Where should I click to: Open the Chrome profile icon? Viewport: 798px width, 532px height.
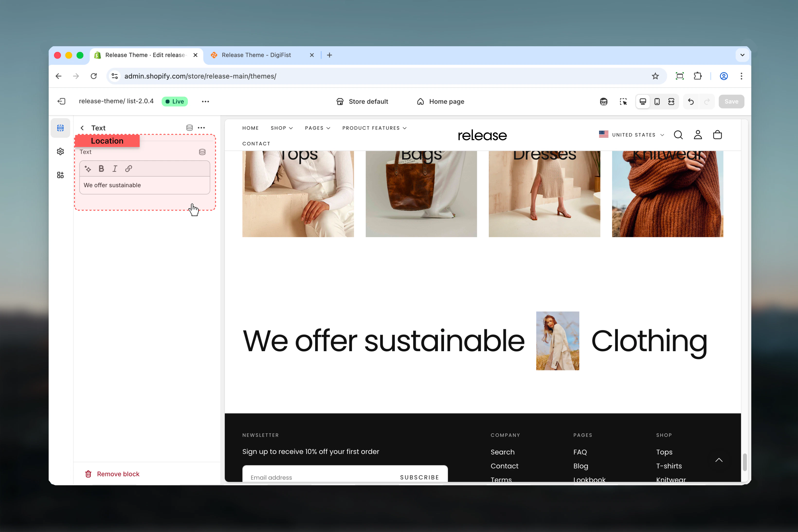(723, 76)
